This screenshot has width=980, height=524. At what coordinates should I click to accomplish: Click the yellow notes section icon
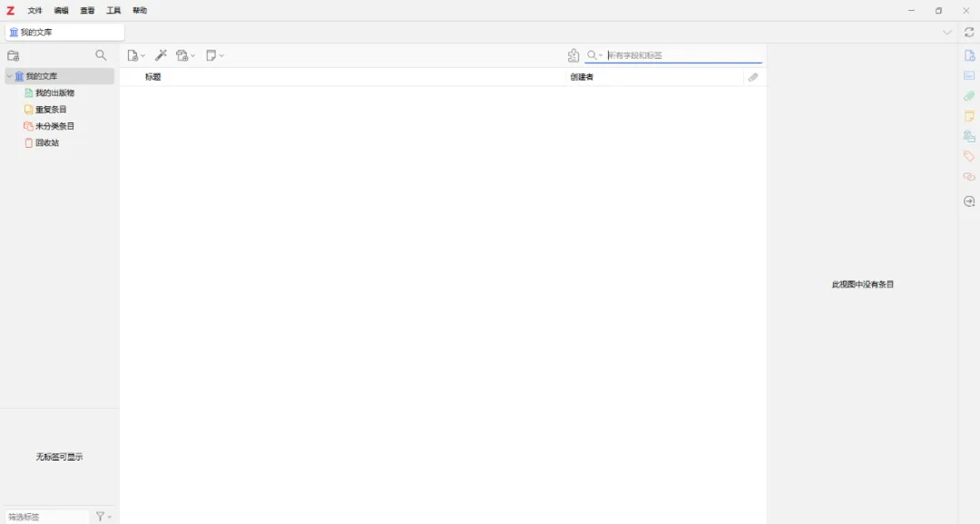point(969,116)
